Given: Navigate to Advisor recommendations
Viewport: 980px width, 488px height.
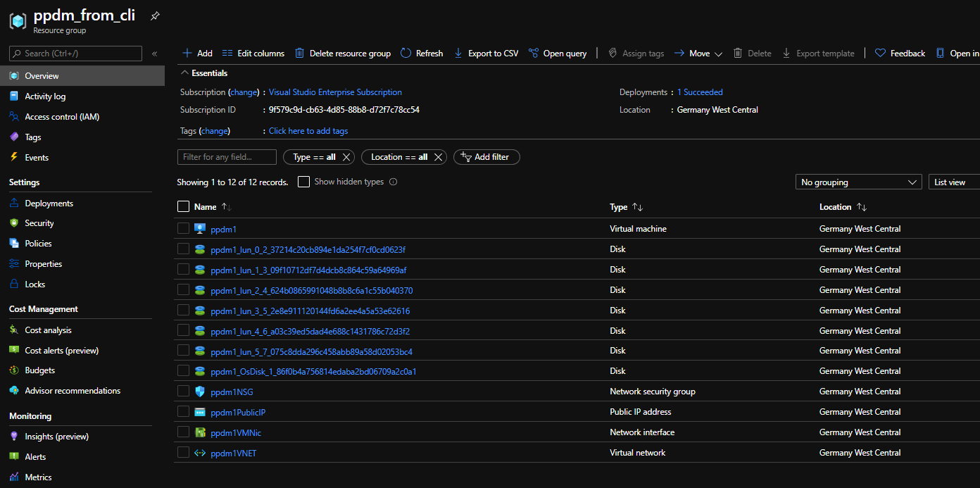Looking at the screenshot, I should 73,391.
